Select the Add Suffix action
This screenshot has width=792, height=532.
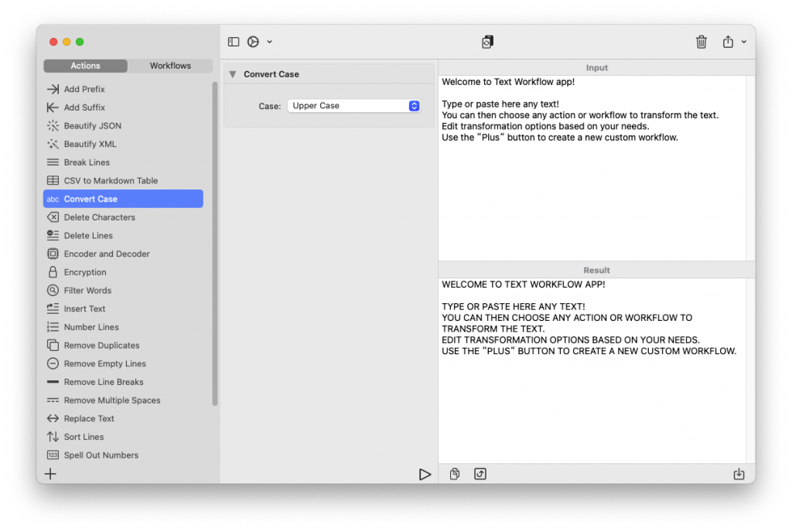click(123, 107)
